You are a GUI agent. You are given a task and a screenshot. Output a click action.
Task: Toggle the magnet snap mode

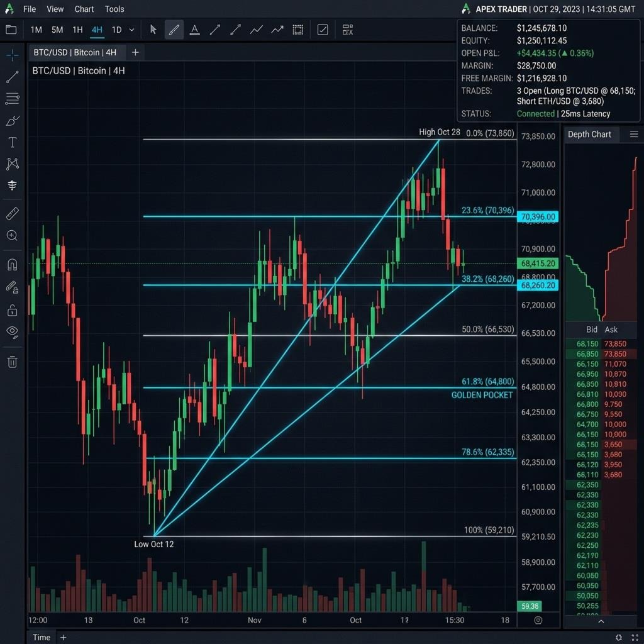tap(13, 264)
